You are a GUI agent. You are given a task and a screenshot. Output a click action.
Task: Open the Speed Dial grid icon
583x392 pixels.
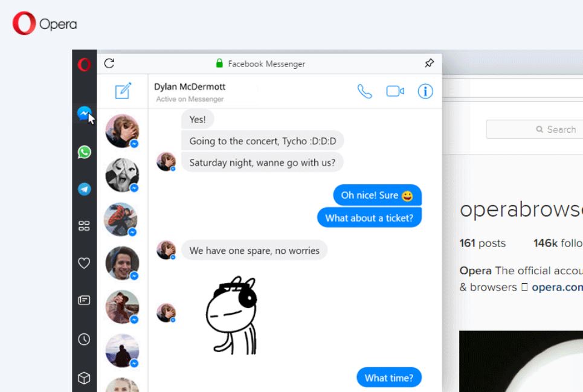pyautogui.click(x=84, y=226)
